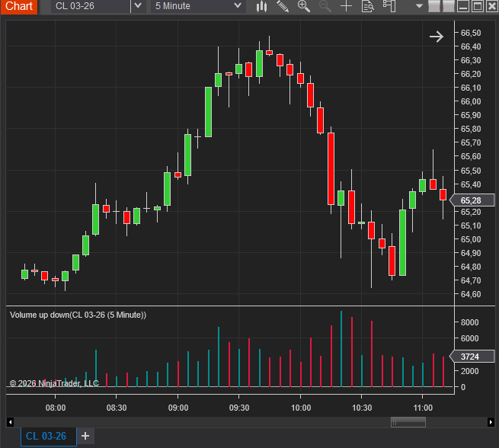Click the 08:00 time axis label
The height and width of the screenshot is (448, 499).
pyautogui.click(x=56, y=408)
